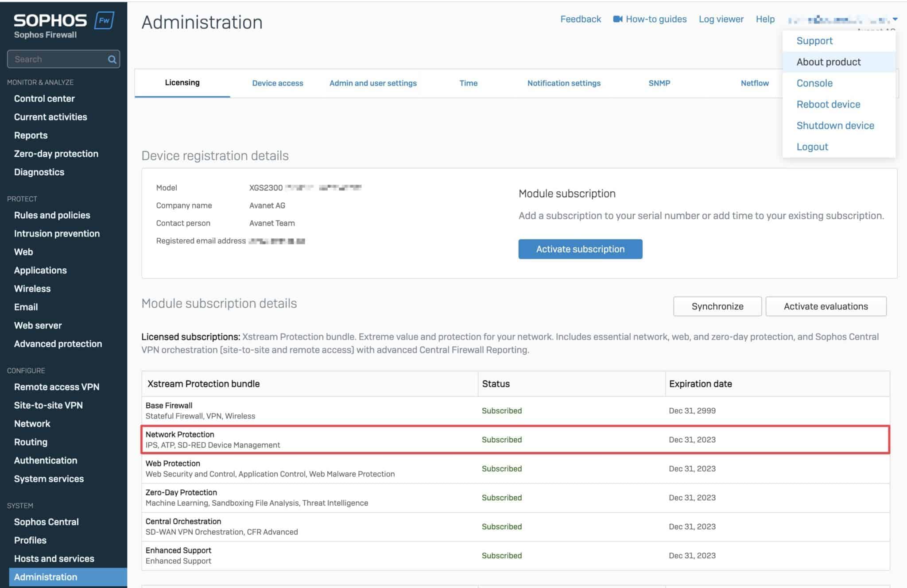907x588 pixels.
Task: Open the Notification settings tab
Action: pyautogui.click(x=564, y=83)
